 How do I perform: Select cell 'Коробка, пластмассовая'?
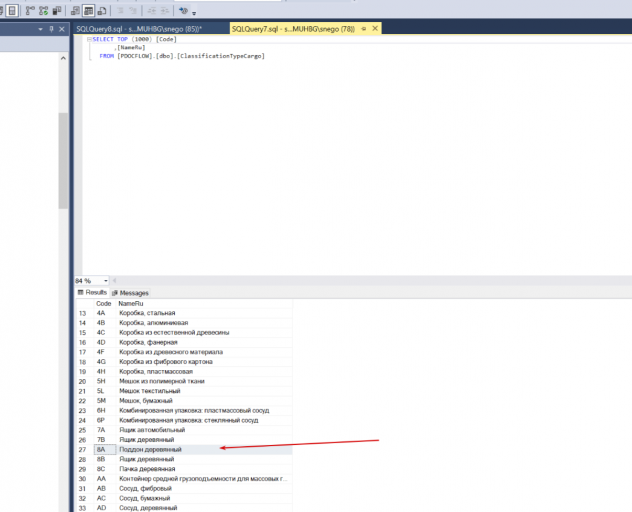tap(204, 372)
